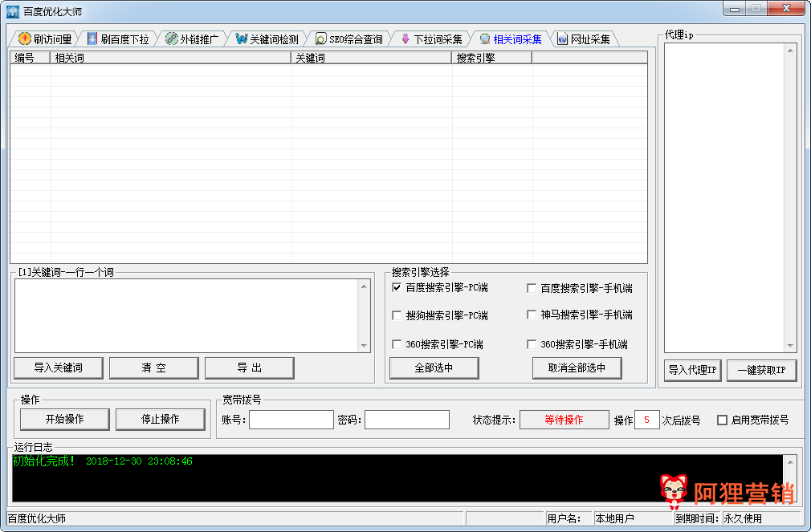This screenshot has height=532, width=811.
Task: Click the 关键词 column header
Action: coord(371,58)
